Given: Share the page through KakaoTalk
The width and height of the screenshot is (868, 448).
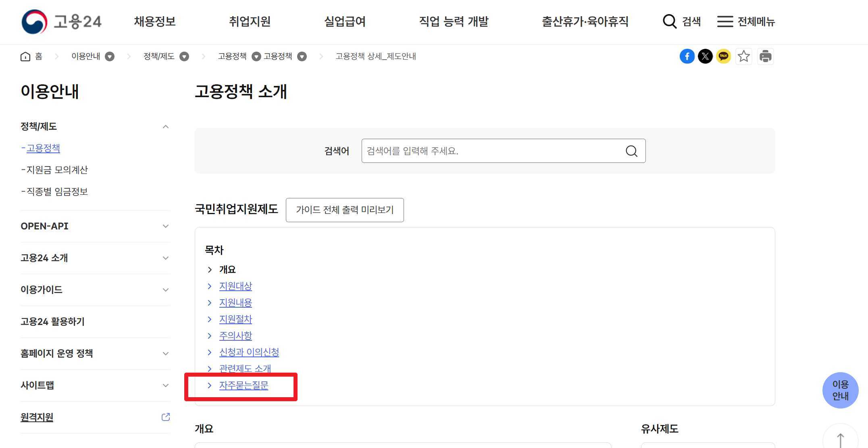Looking at the screenshot, I should click(724, 56).
